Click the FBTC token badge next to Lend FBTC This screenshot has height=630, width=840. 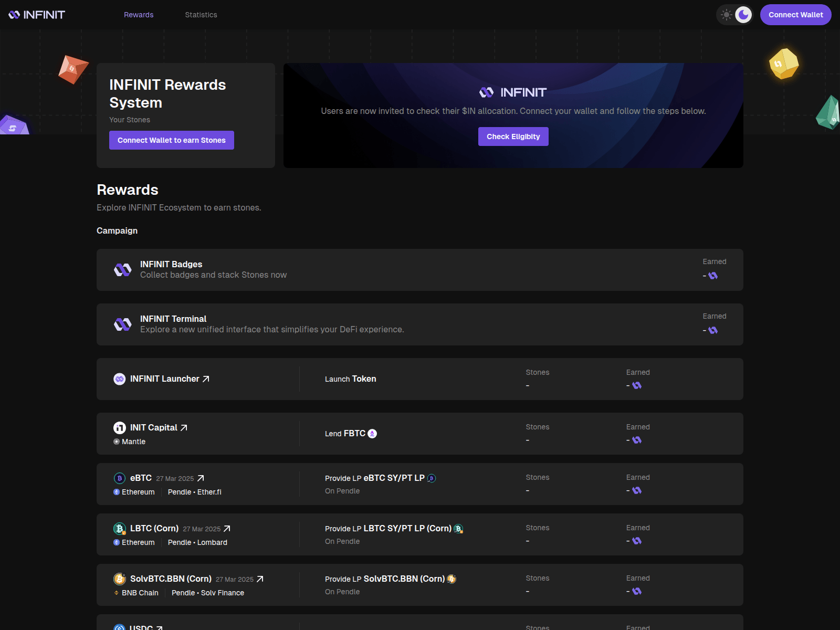pos(373,434)
